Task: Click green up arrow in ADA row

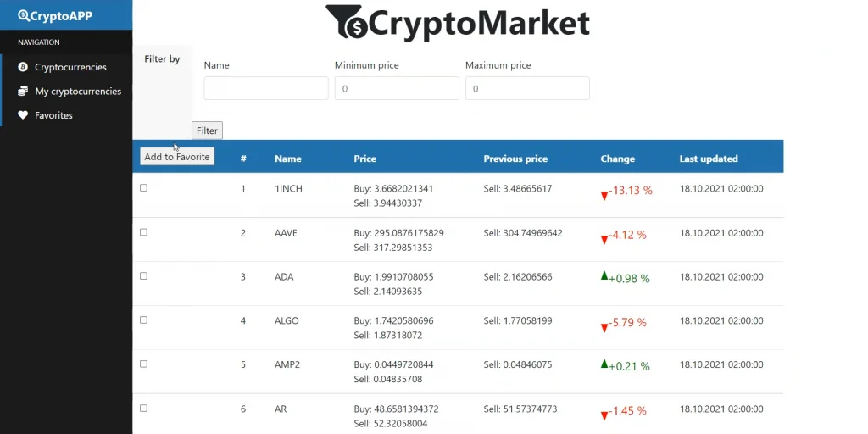Action: point(604,275)
